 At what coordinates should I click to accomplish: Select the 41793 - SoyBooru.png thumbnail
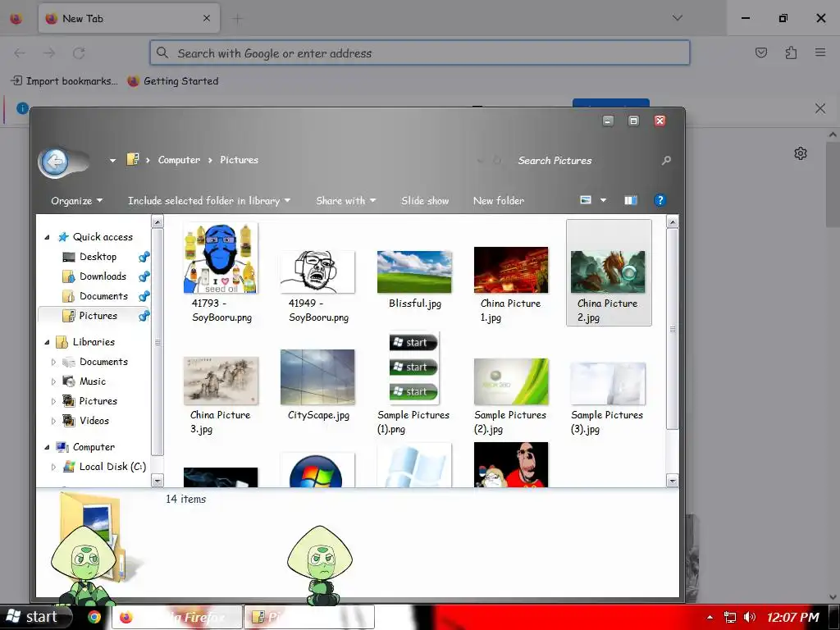coord(221,258)
